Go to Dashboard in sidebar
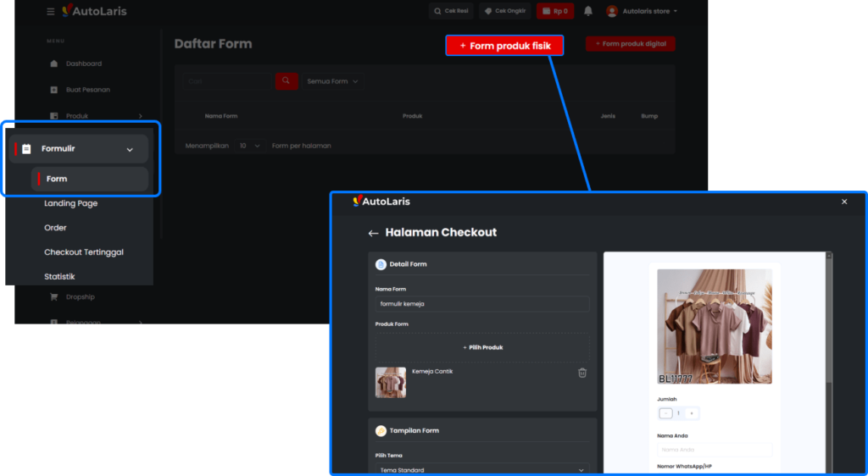Image resolution: width=868 pixels, height=476 pixels. tap(84, 64)
